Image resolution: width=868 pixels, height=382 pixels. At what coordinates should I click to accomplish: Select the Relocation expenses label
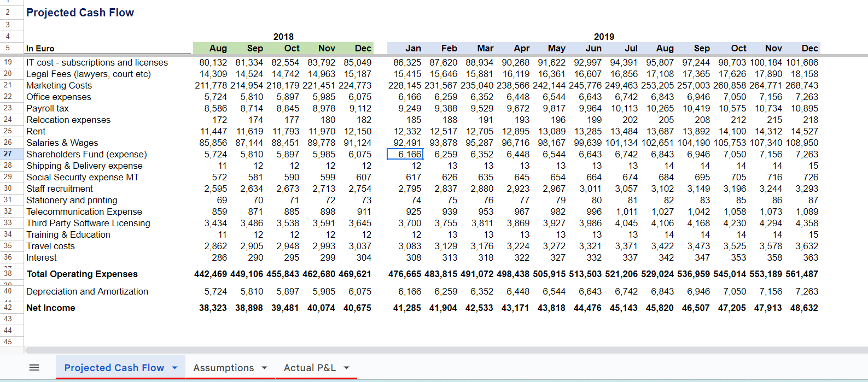(68, 120)
